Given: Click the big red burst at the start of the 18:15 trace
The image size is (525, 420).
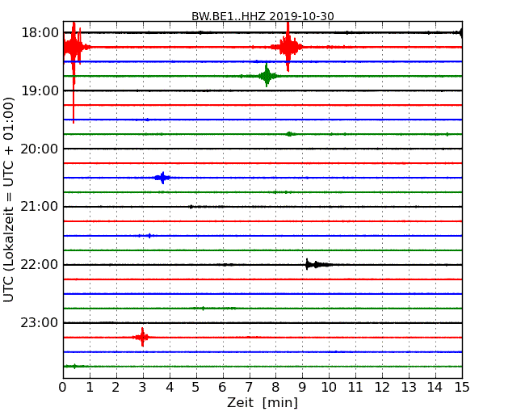Looking at the screenshot, I should click(75, 47).
